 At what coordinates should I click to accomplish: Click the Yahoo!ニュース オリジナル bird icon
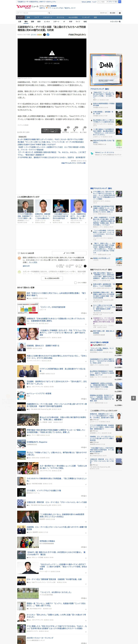click(x=92, y=153)
